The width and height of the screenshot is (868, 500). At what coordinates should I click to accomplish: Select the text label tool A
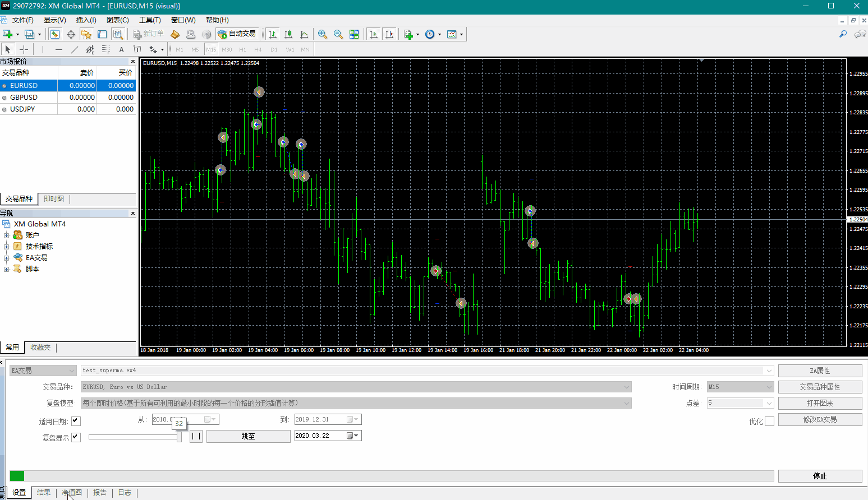(121, 49)
